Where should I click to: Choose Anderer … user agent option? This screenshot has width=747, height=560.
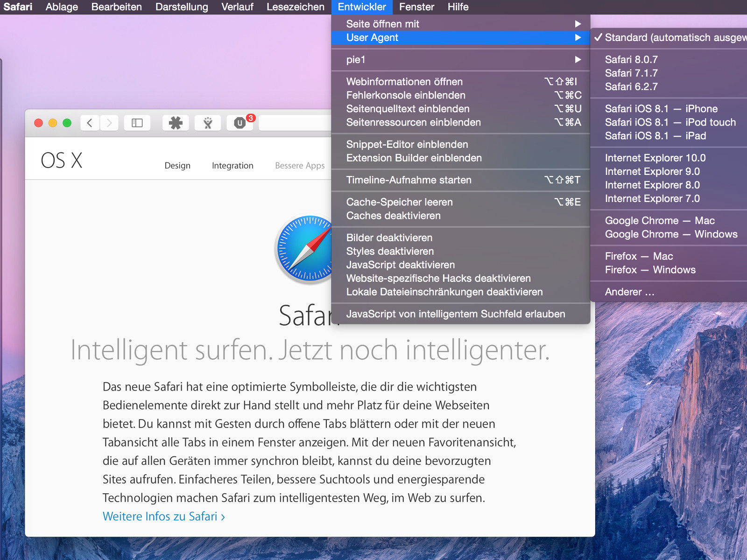669,292
